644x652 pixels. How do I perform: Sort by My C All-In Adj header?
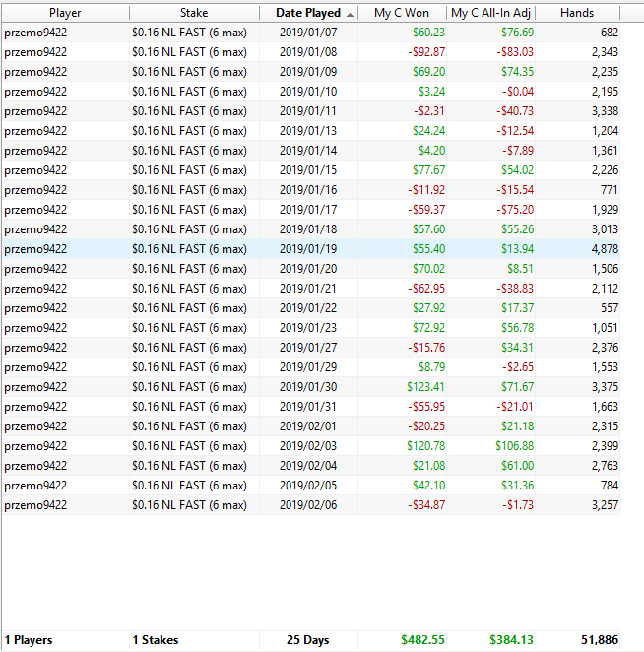(x=490, y=13)
